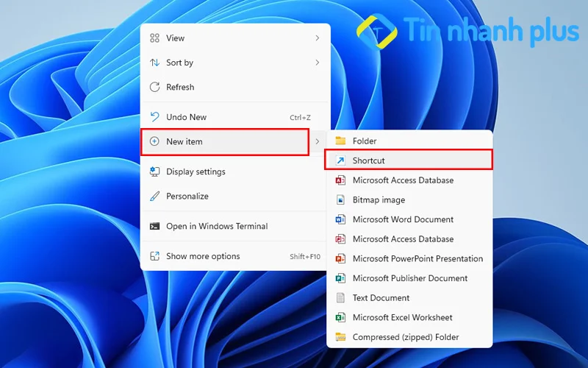This screenshot has width=588, height=368.
Task: Click the Text Document page icon
Action: [x=340, y=298]
